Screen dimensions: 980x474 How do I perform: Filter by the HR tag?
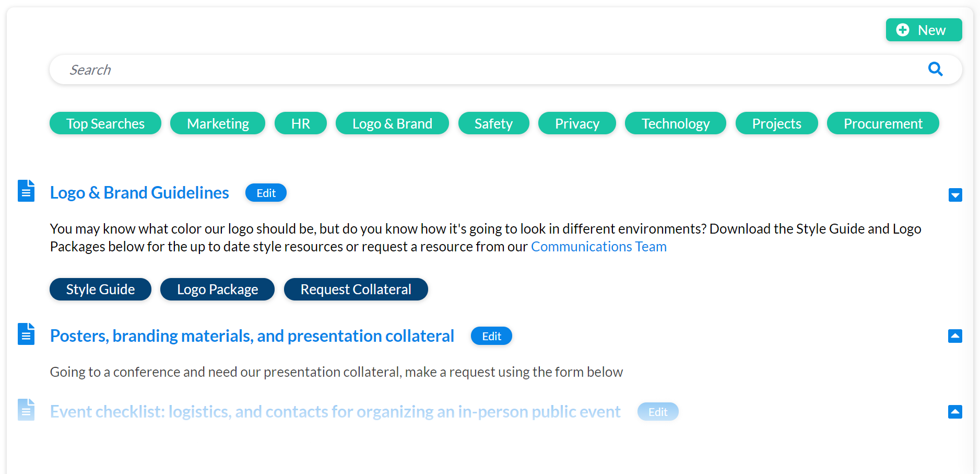pos(301,123)
